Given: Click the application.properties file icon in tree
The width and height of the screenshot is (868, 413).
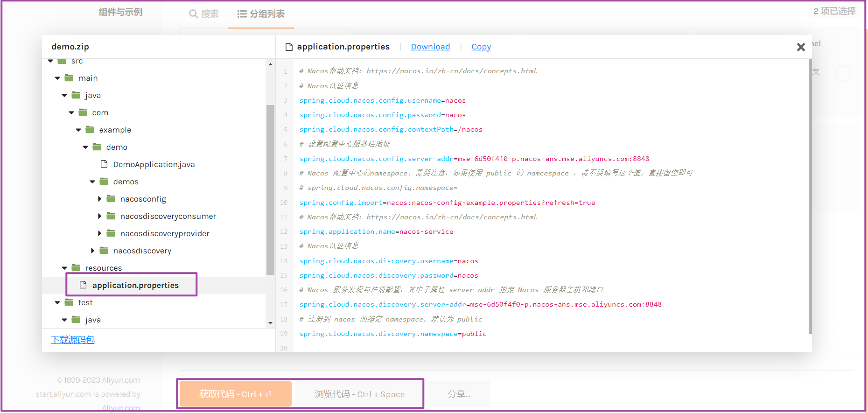Looking at the screenshot, I should coord(83,285).
